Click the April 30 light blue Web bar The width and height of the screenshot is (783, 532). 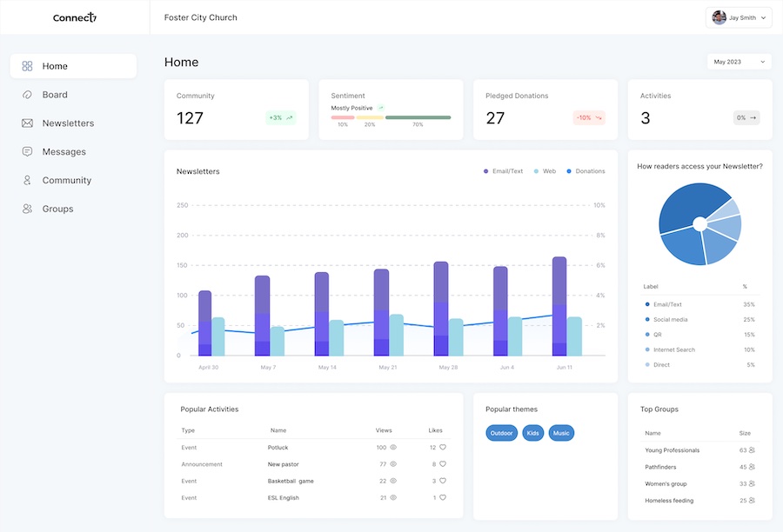218,336
